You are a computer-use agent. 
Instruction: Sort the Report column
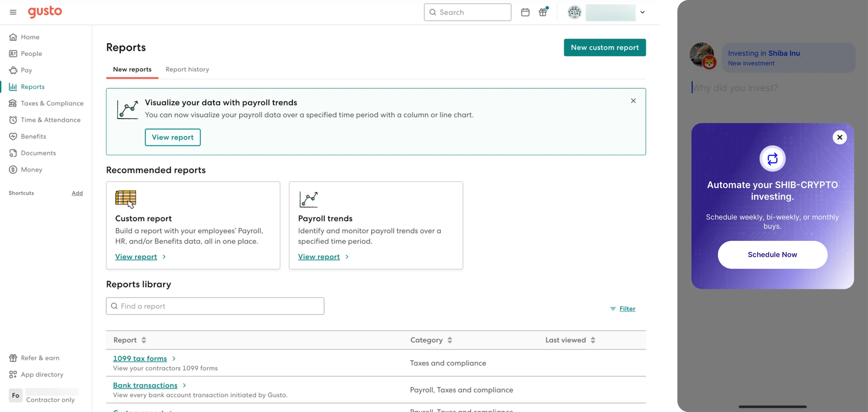(144, 340)
